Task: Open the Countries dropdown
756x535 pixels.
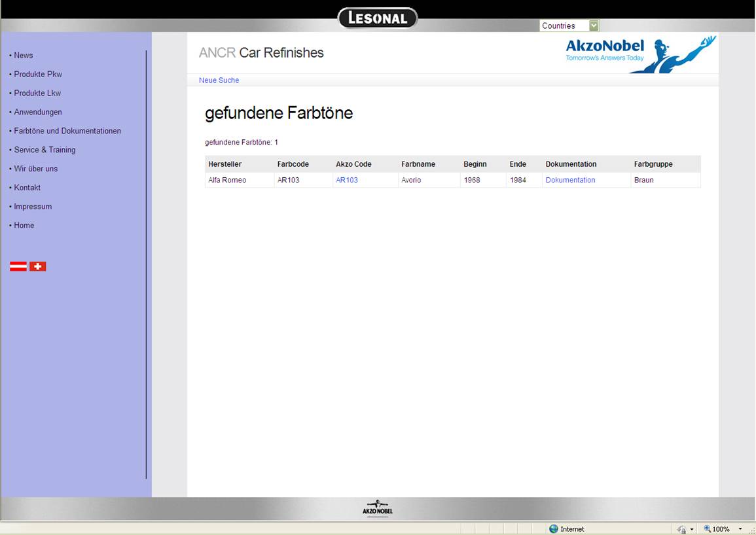Action: pyautogui.click(x=594, y=26)
